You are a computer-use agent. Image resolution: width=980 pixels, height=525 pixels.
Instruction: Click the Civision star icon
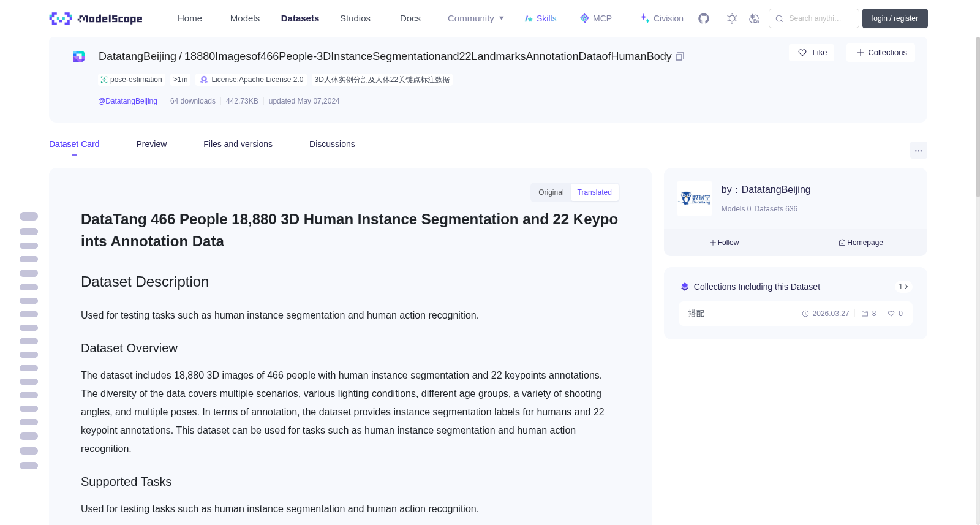(x=645, y=18)
